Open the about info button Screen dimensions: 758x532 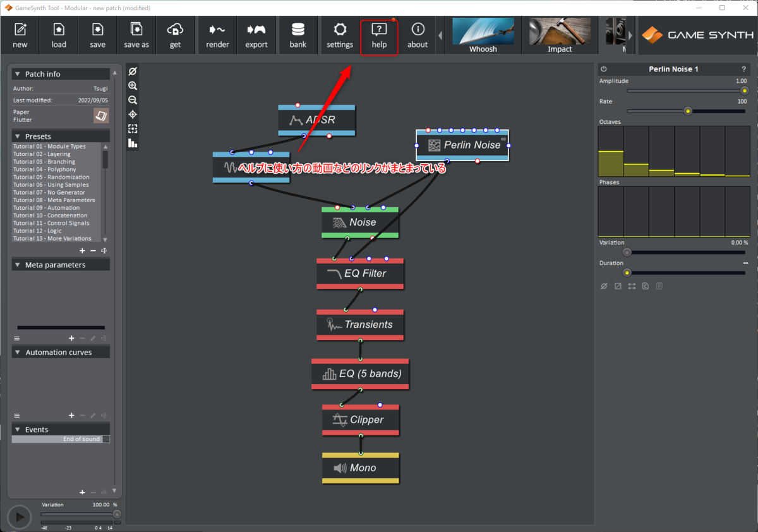(418, 35)
